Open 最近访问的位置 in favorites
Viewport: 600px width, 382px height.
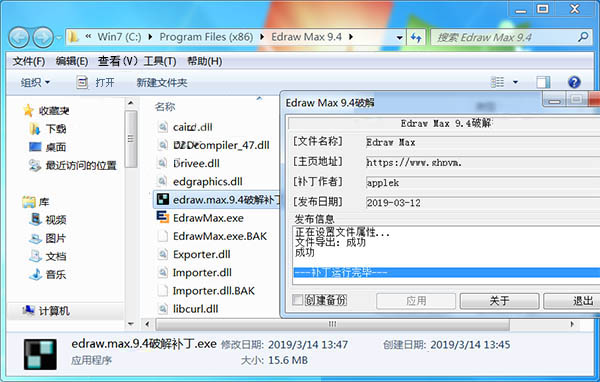(81, 165)
